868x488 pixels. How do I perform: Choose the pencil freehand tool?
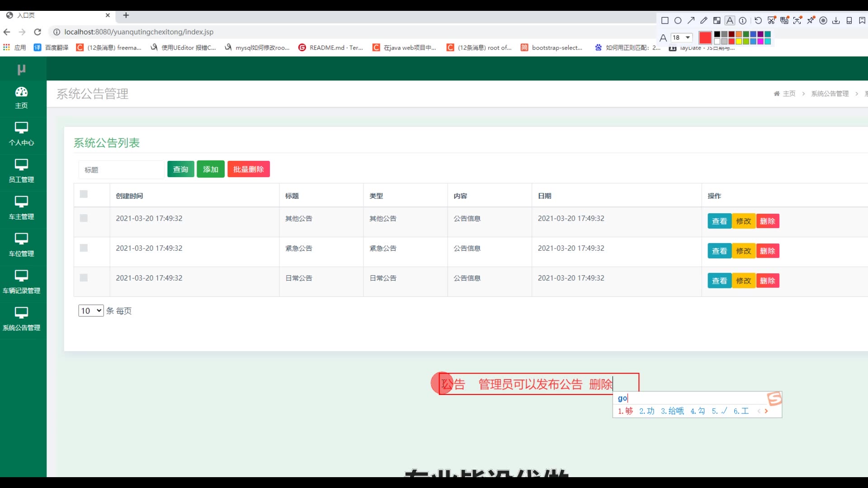pyautogui.click(x=704, y=20)
